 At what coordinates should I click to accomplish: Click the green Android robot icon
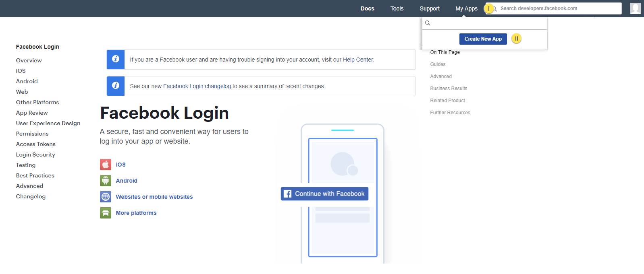point(106,181)
